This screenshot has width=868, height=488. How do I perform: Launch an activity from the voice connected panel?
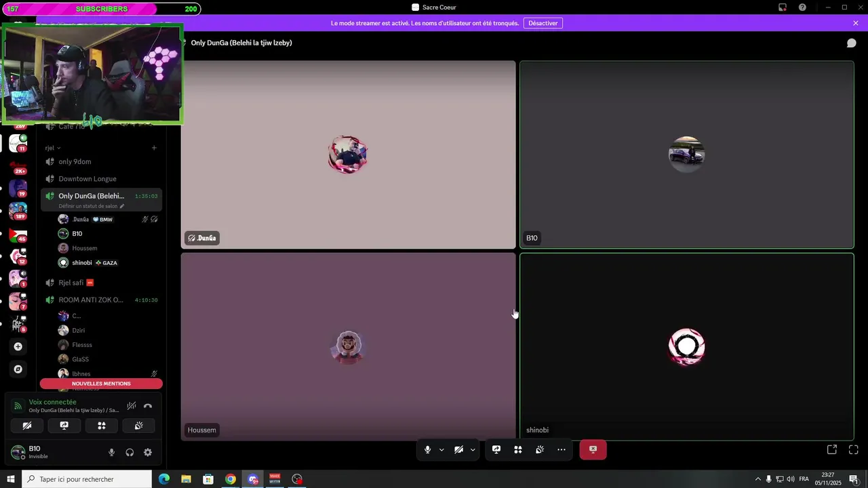[102, 426]
